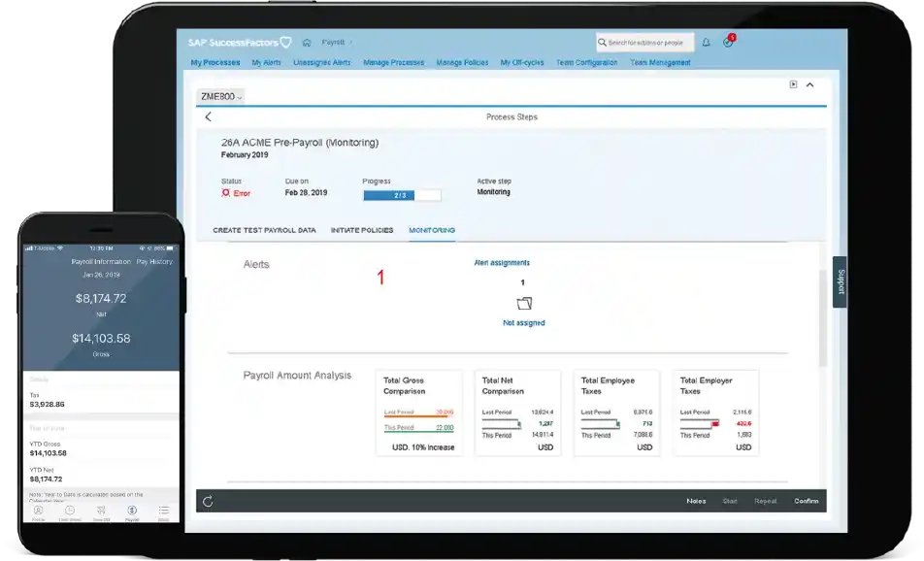Click the 2/3 progress bar

pos(402,195)
